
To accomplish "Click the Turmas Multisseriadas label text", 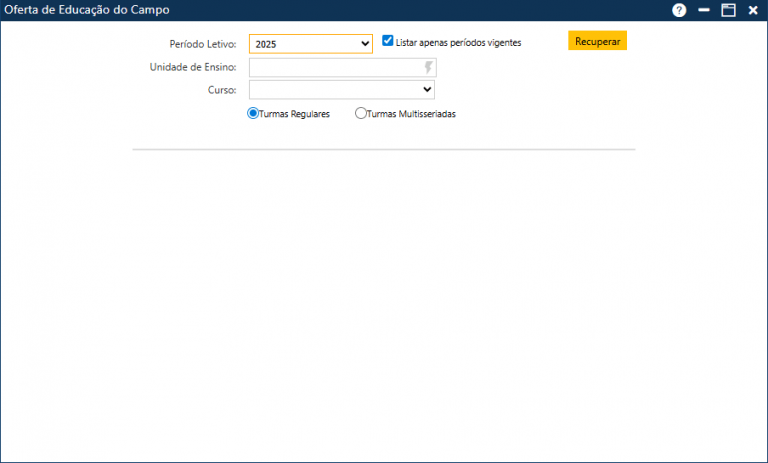I will pos(411,114).
